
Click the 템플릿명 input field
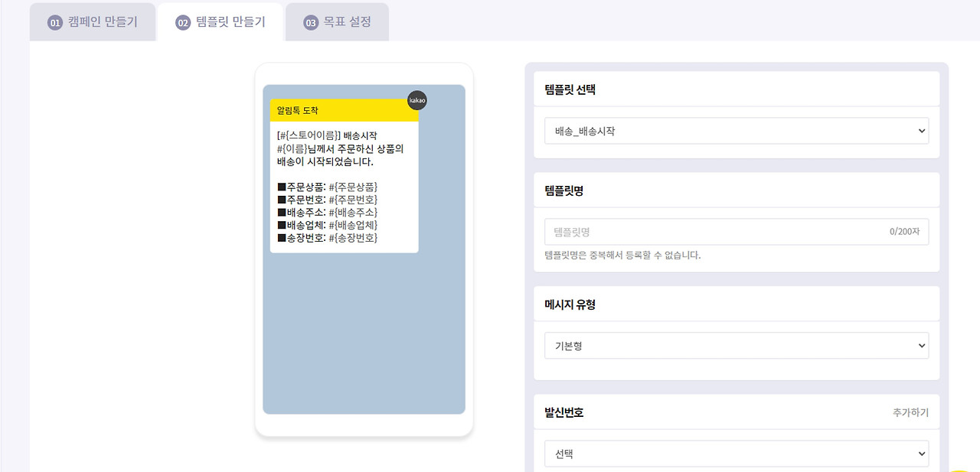pyautogui.click(x=737, y=232)
